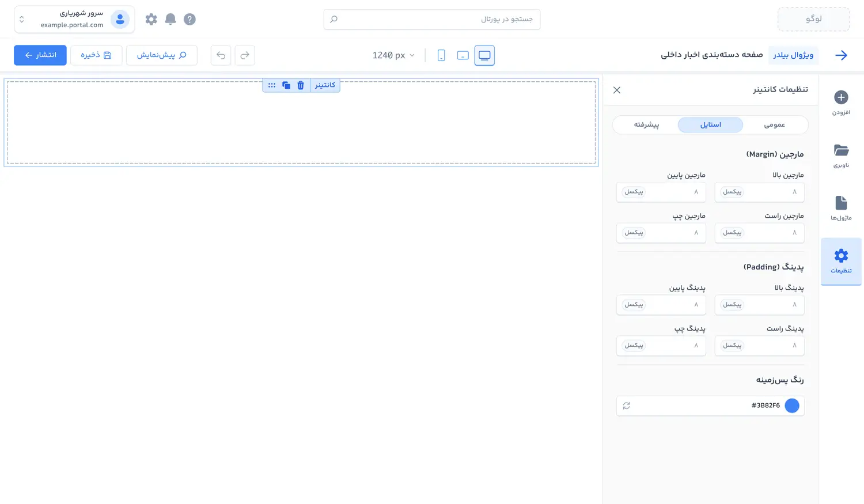Screen dimensions: 864x504
Task: Change unit of مارجین چپ
Action: (634, 233)
